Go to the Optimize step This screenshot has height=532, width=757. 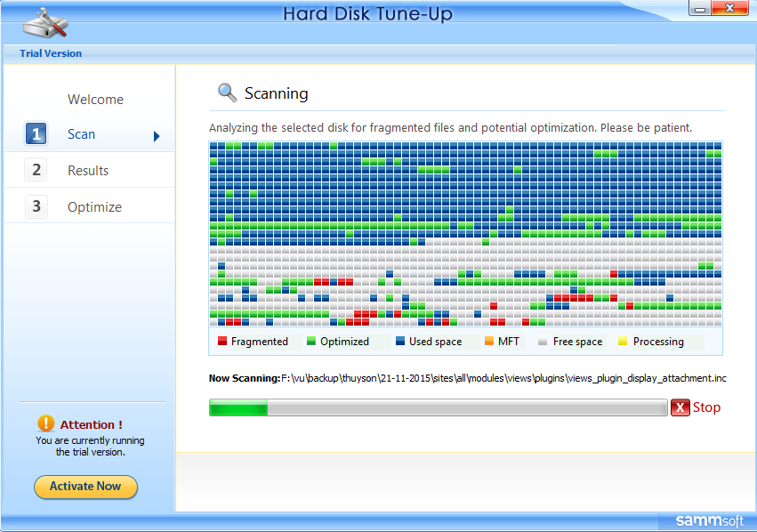pos(94,207)
